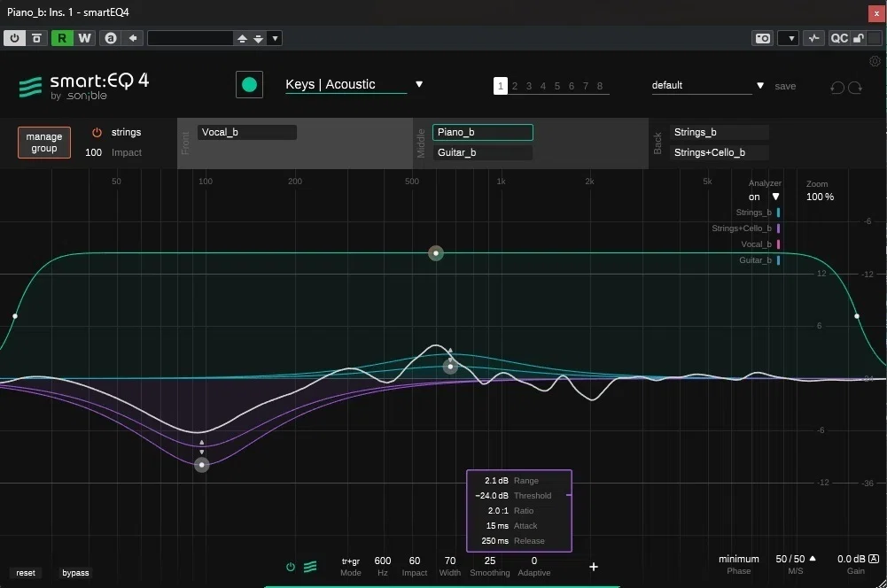Click the smart filter node at top
The height and width of the screenshot is (588, 887).
point(436,253)
